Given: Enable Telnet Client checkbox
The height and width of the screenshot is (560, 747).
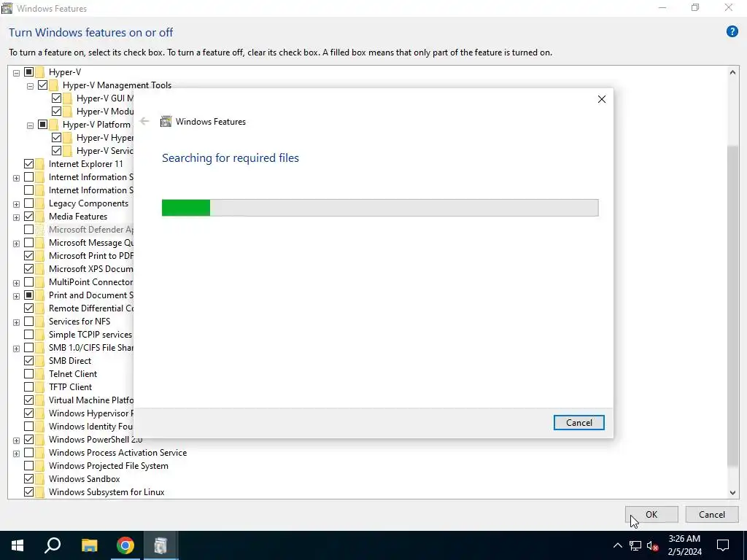Looking at the screenshot, I should point(28,374).
